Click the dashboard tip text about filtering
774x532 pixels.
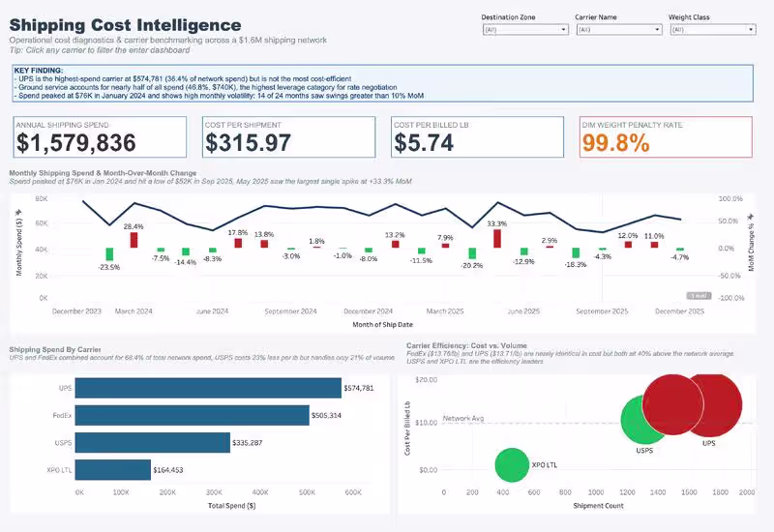tap(100, 50)
